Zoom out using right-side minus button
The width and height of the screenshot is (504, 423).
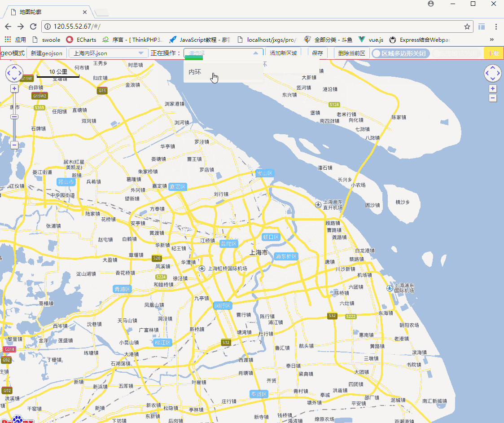pos(493,98)
